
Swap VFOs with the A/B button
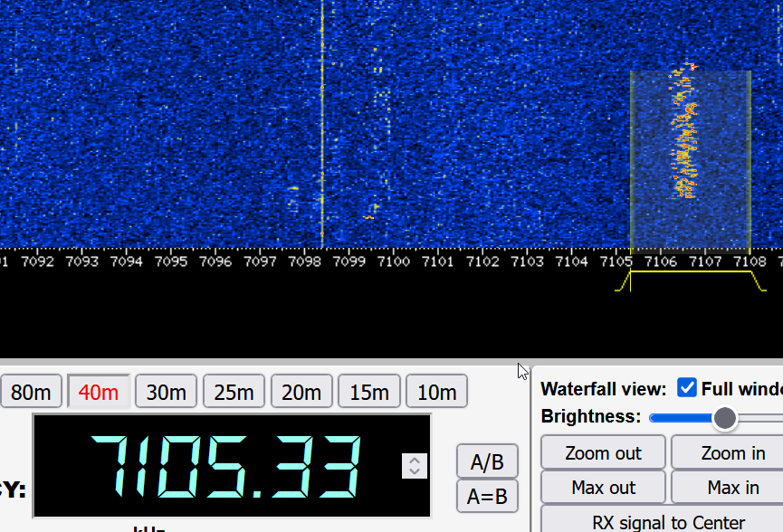click(487, 461)
